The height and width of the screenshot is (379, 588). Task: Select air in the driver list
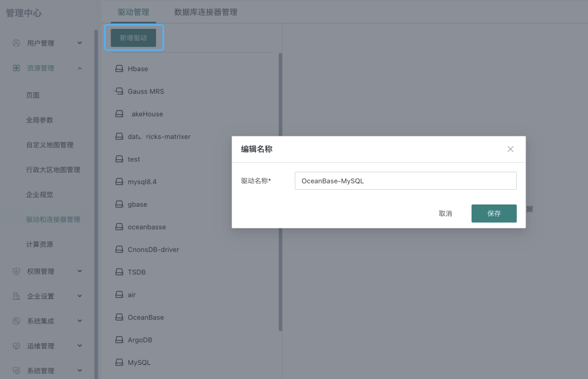pyautogui.click(x=132, y=294)
